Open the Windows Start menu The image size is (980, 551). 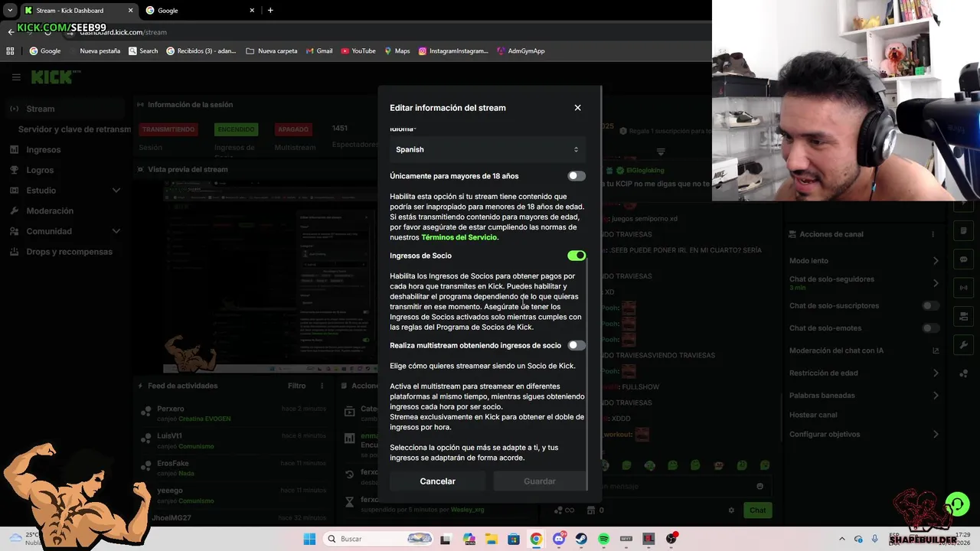(309, 539)
